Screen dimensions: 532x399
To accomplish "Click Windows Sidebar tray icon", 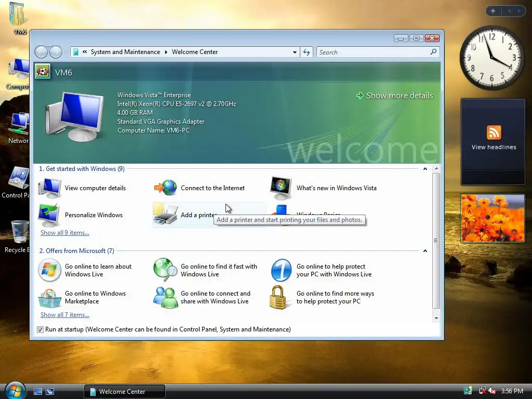I will click(x=468, y=391).
